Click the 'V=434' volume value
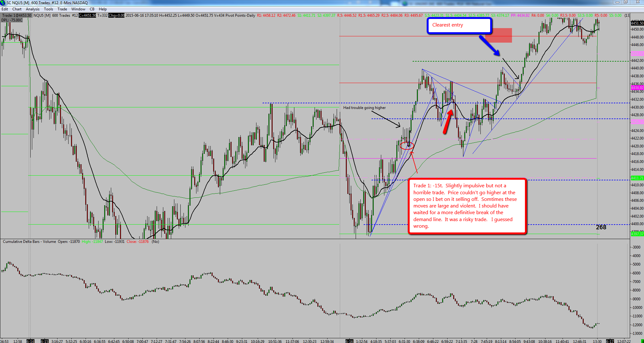Screen dimensions: 644x343 click(219, 15)
